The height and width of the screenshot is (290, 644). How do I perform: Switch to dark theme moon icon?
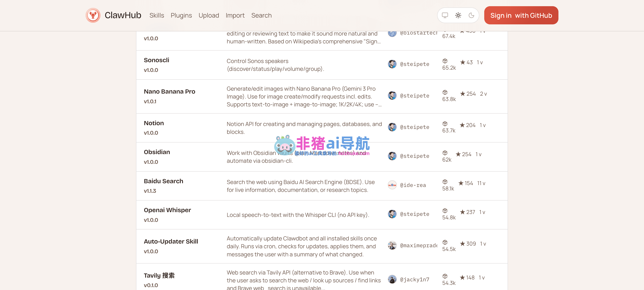coord(471,15)
